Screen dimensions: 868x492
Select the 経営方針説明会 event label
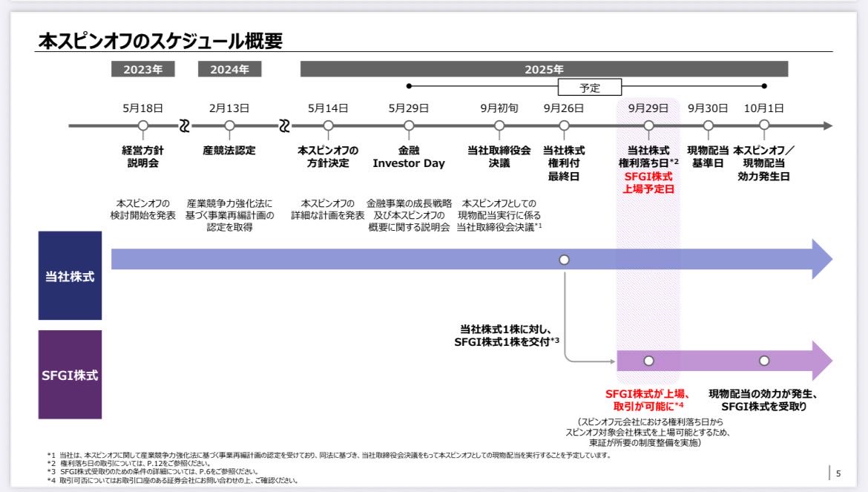143,157
